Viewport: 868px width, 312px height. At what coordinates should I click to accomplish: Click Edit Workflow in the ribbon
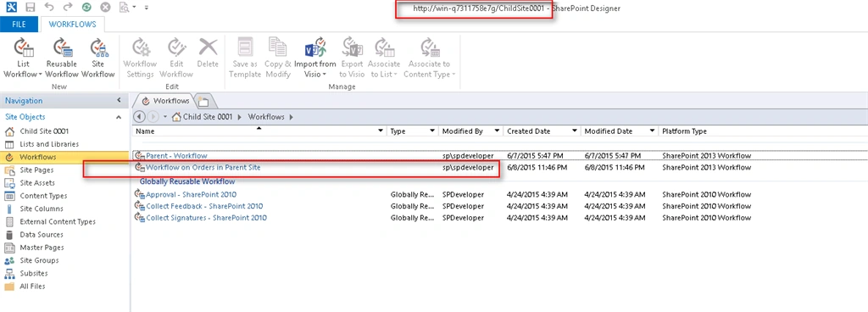pyautogui.click(x=176, y=58)
